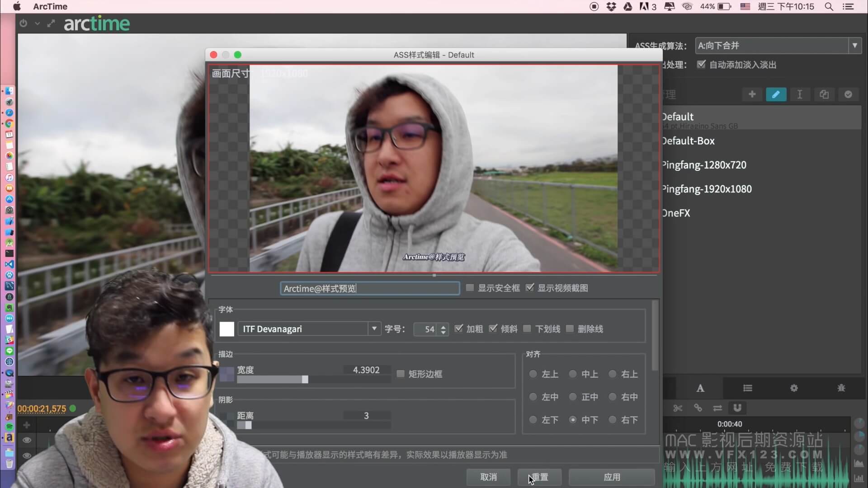868x488 pixels.
Task: Click the edit style pencil icon
Action: (776, 94)
